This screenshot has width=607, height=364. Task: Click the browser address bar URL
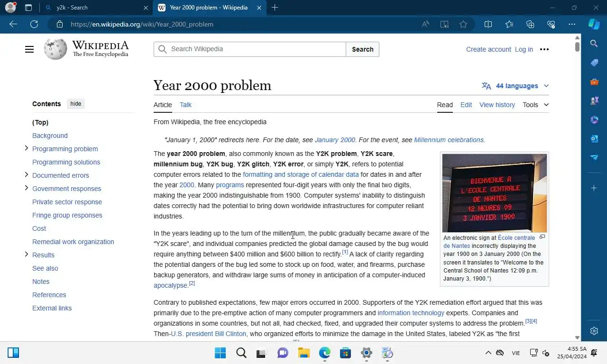click(142, 24)
